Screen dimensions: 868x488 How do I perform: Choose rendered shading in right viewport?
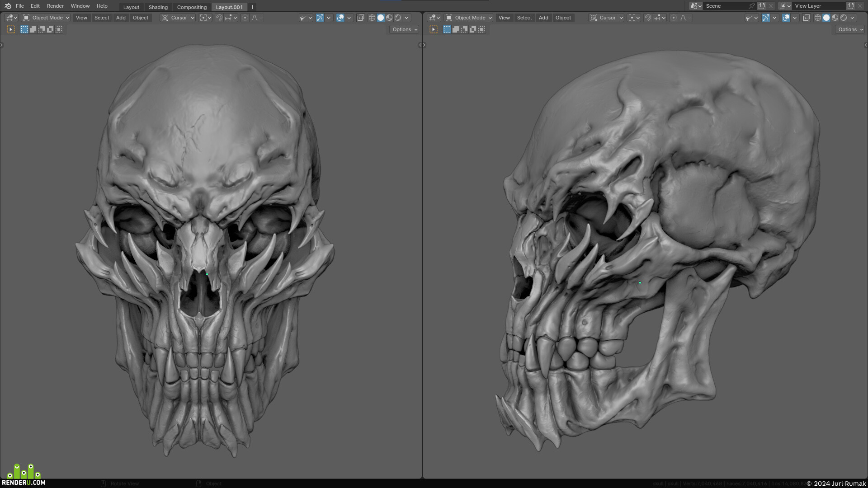coord(844,18)
